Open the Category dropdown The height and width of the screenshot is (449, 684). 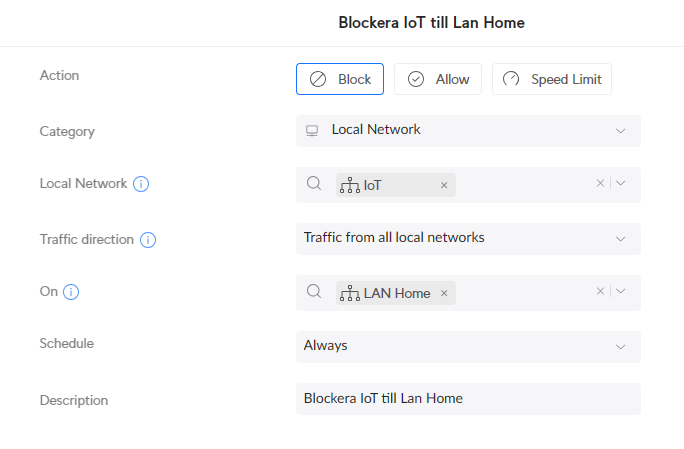coord(468,131)
